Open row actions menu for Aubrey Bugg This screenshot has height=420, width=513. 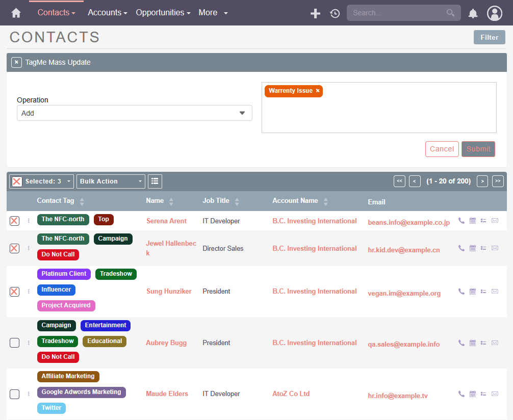coord(29,343)
